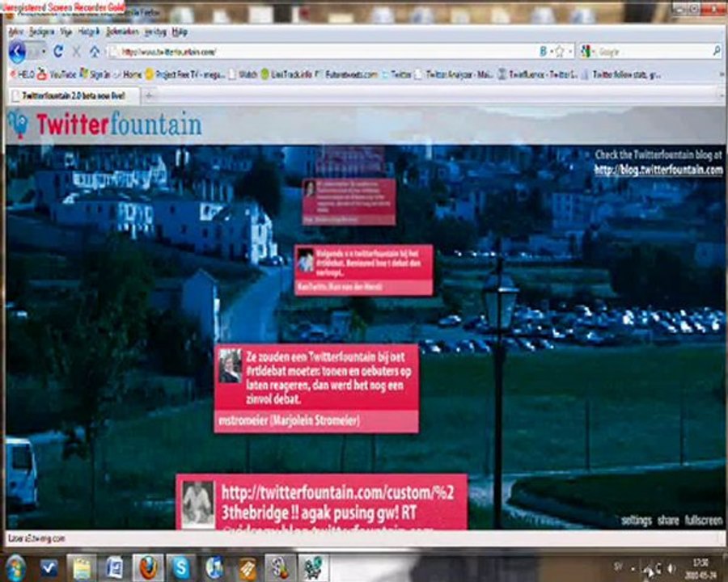Screen dimensions: 728x582
Task: Click the small topmost tweet card
Action: tap(349, 201)
